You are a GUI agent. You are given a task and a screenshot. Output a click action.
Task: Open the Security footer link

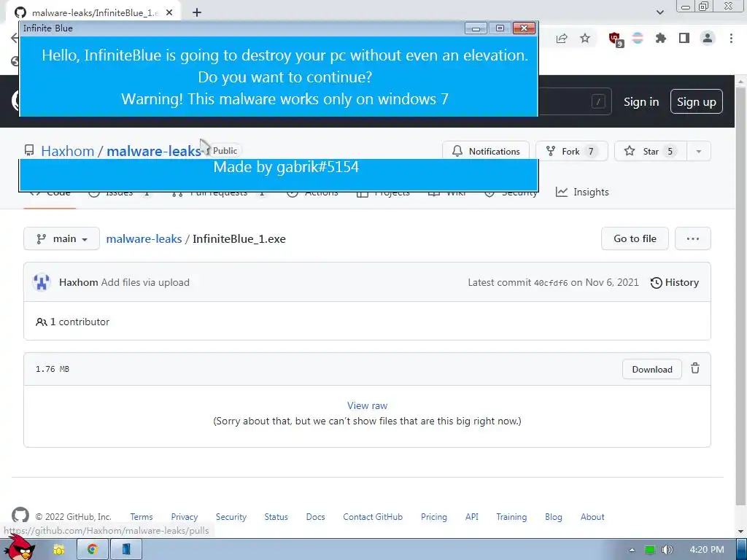(231, 517)
